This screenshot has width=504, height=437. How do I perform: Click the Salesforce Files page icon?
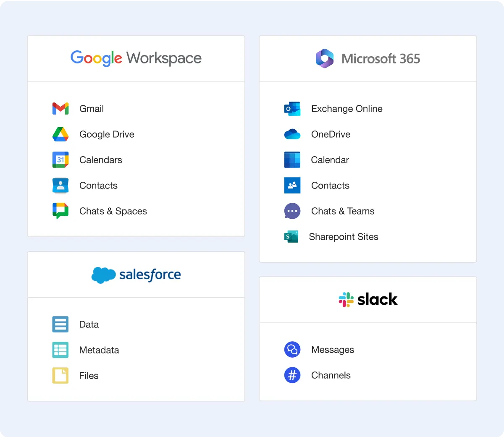60,375
